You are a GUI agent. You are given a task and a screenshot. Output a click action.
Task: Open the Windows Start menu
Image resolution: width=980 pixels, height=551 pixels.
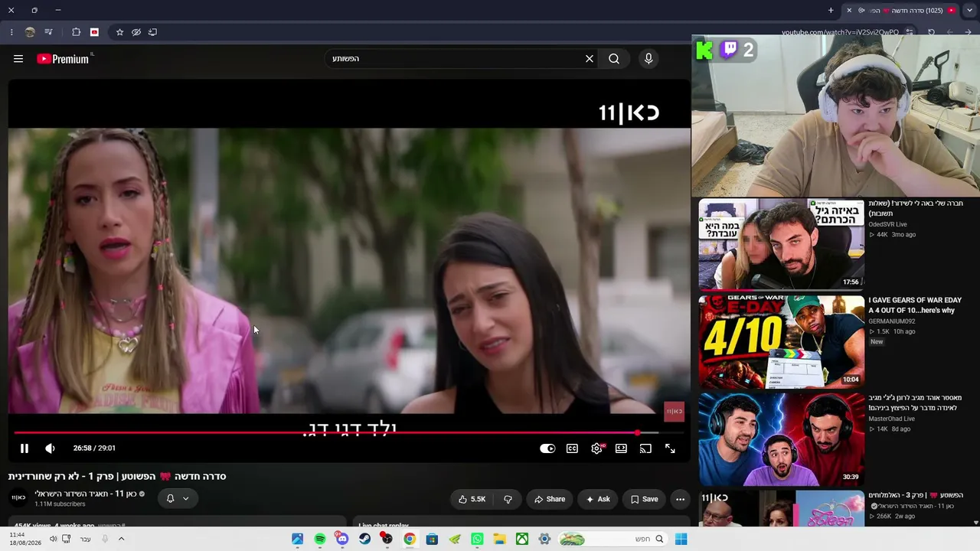coord(681,540)
